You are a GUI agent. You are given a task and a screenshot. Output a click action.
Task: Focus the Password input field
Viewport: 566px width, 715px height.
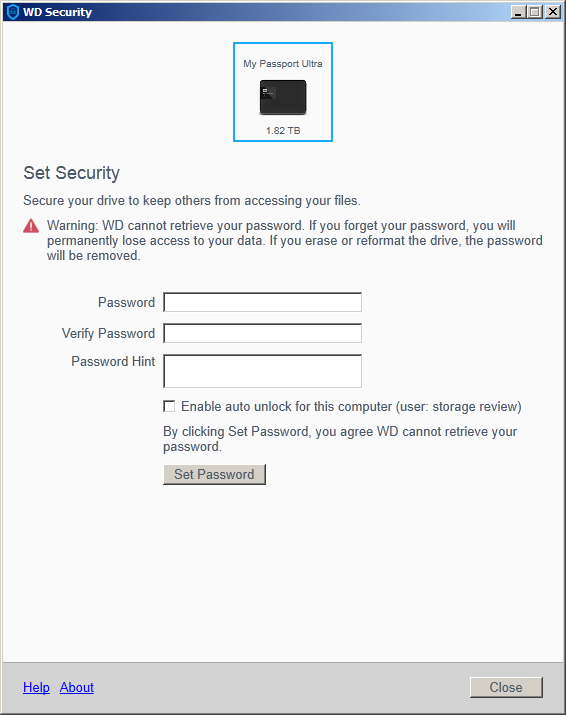coord(263,302)
